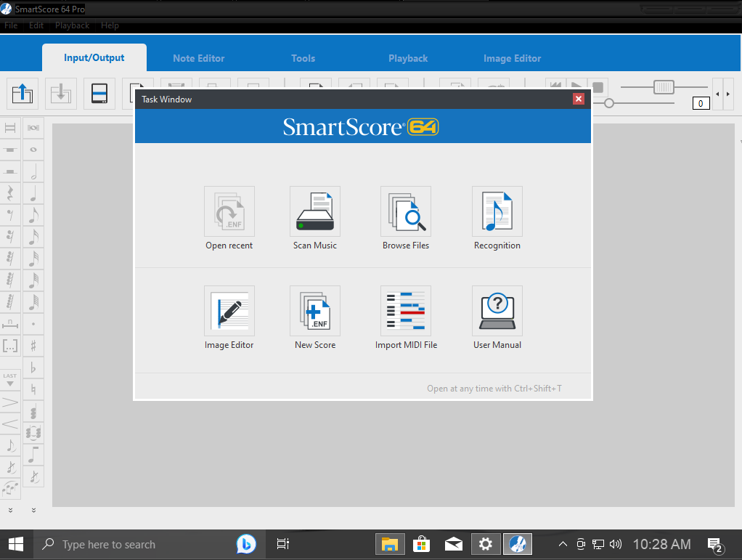Screen dimensions: 742x560
Task: Expand the rests palette column chevron
Action: click(10, 510)
